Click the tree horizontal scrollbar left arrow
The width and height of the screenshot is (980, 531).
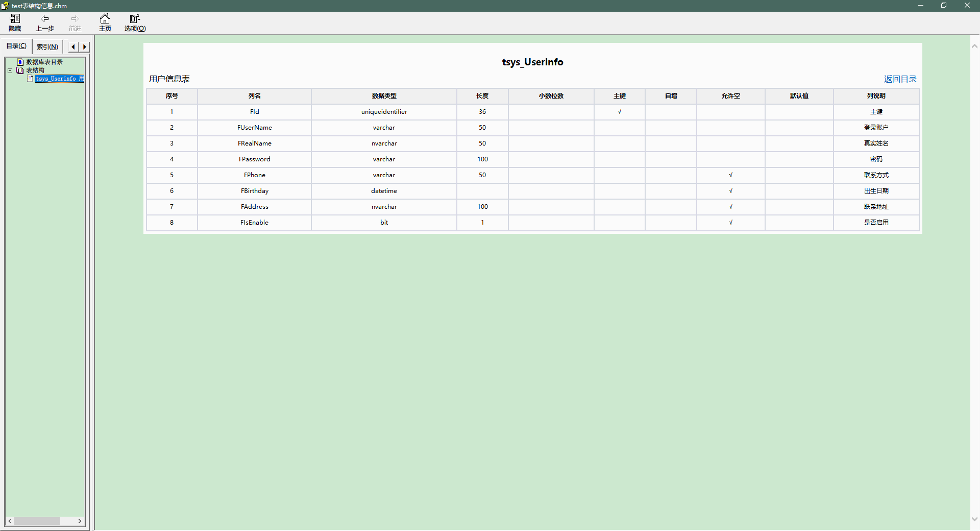pos(10,521)
